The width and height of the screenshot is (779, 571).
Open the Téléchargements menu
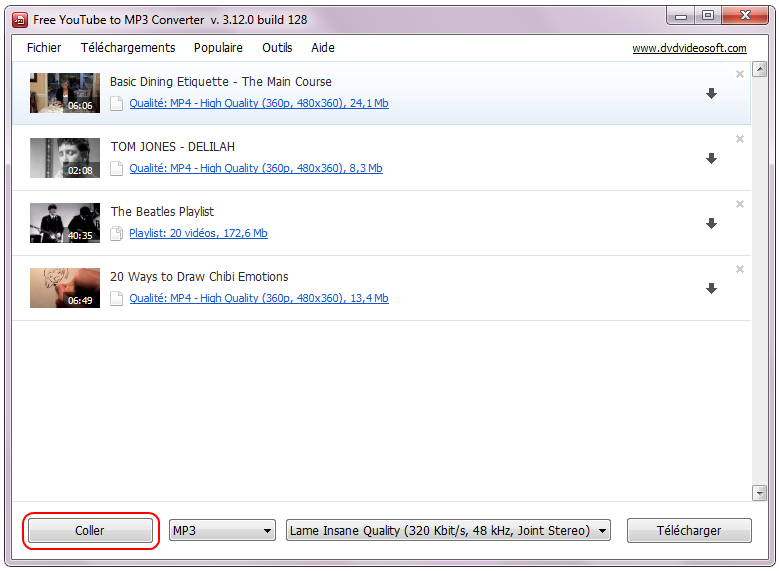[128, 48]
